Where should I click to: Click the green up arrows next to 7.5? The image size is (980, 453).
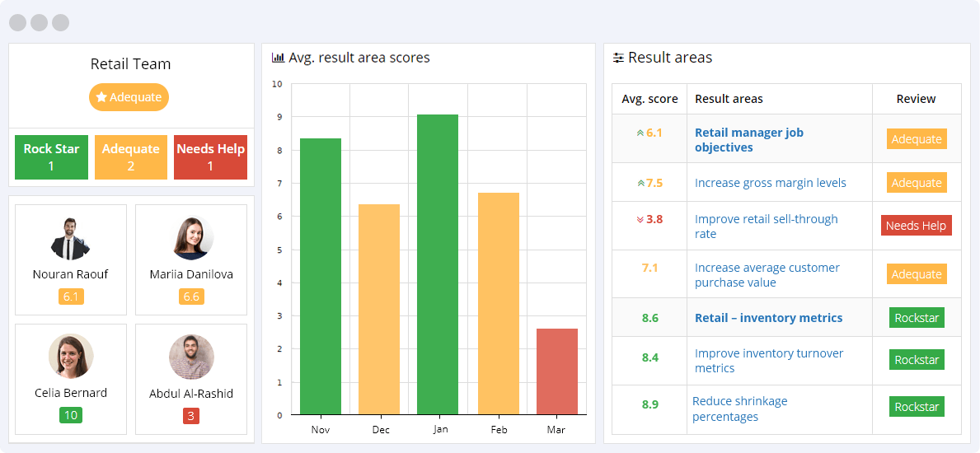point(640,183)
